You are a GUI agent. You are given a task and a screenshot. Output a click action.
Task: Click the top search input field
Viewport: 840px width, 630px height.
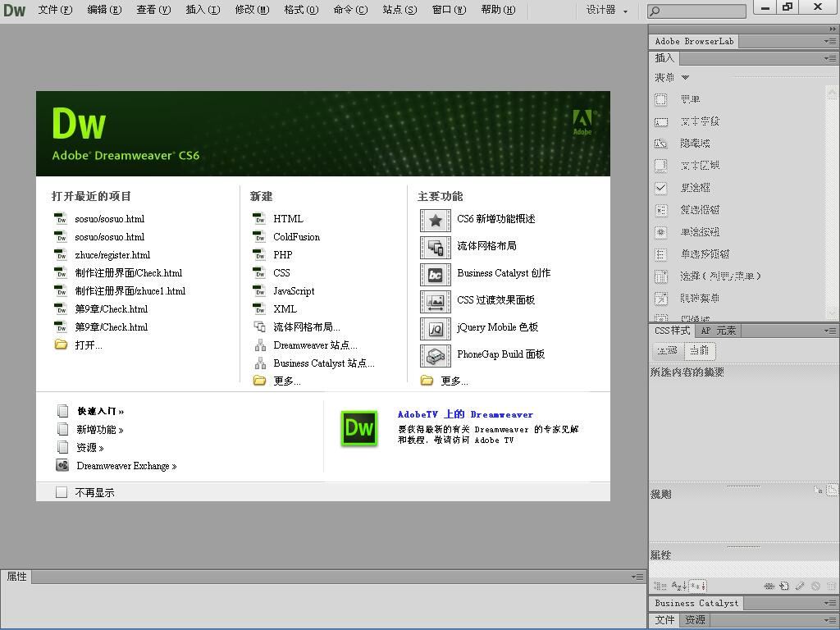696,11
